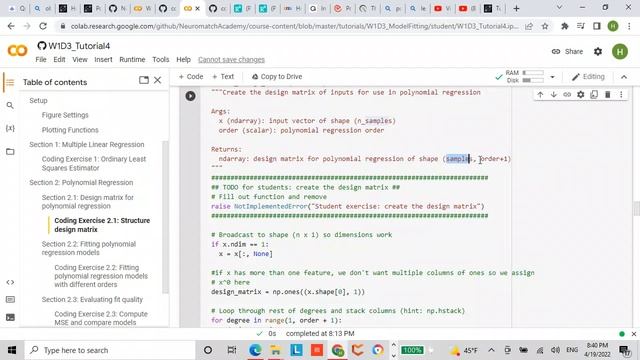Show hidden system tray icons
Viewport: 640px width, 360px height.
[491, 350]
